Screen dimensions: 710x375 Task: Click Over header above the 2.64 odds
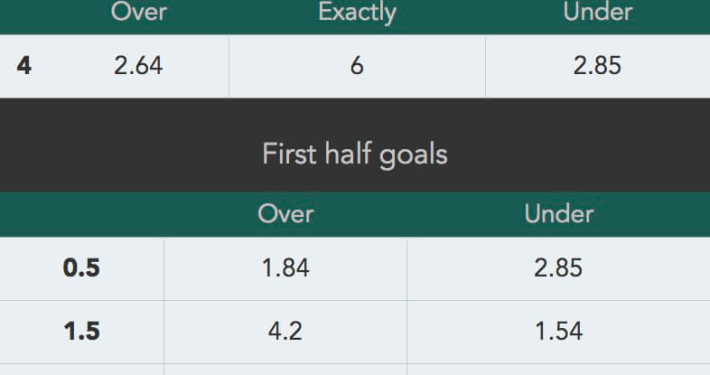point(139,12)
